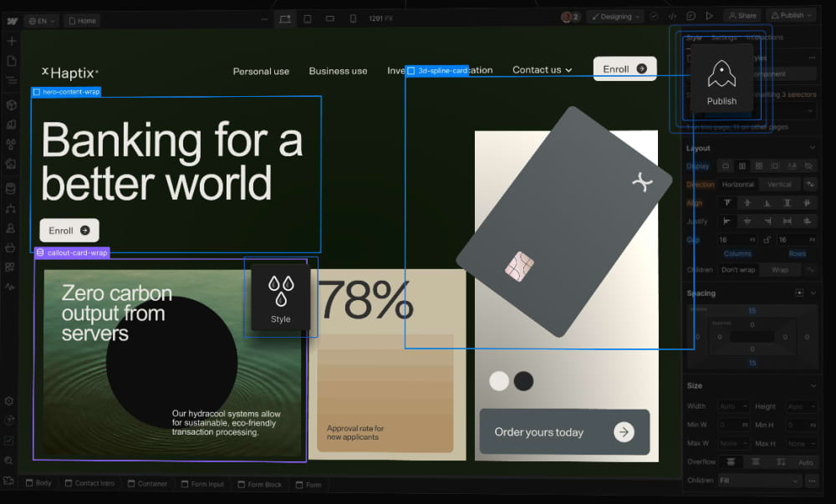This screenshot has height=504, width=836.
Task: Click the changes-saved checkmark status icon
Action: pyautogui.click(x=655, y=17)
